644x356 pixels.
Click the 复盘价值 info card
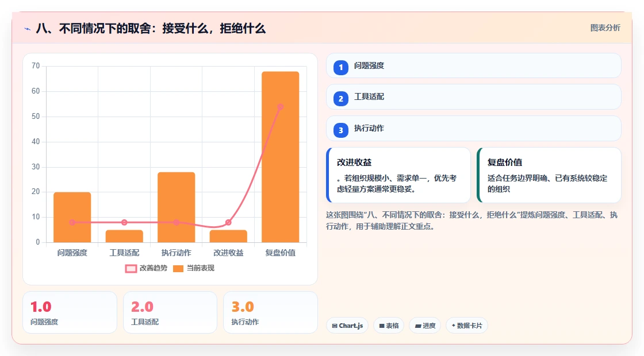coord(549,175)
